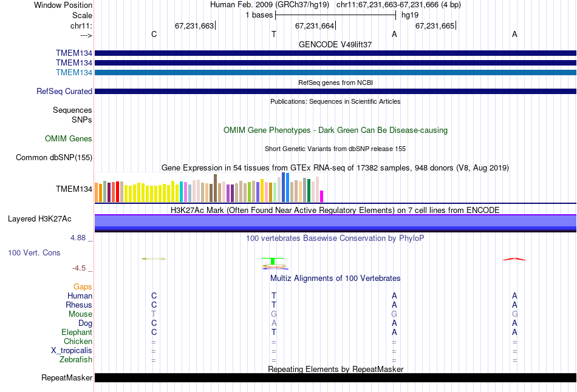
Task: Click the X_tropicalis species row label
Action: pyautogui.click(x=72, y=351)
